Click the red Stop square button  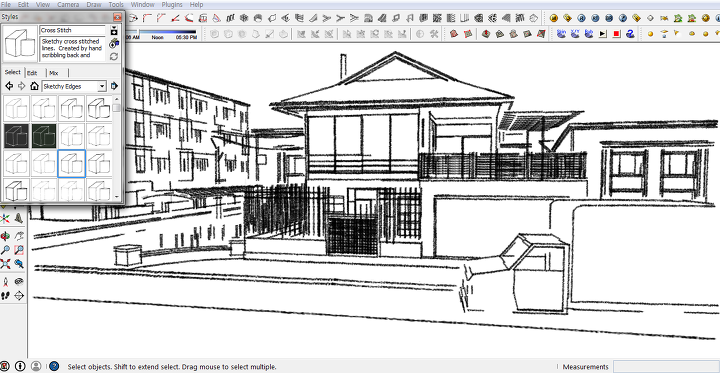(x=617, y=34)
